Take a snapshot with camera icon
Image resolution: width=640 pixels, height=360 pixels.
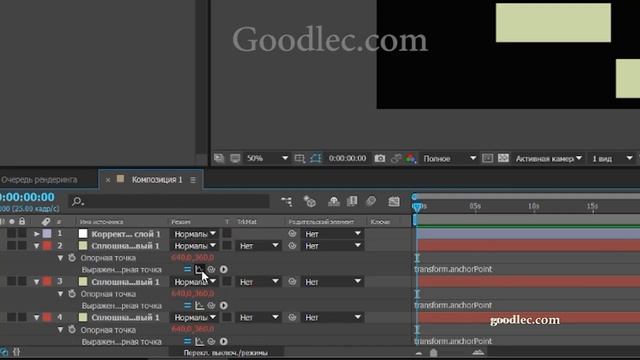tap(380, 158)
